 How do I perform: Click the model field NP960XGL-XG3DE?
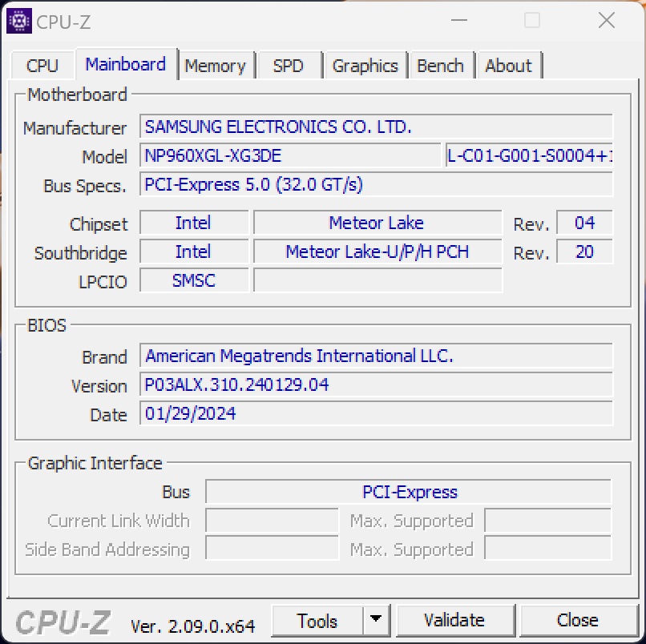click(x=290, y=155)
